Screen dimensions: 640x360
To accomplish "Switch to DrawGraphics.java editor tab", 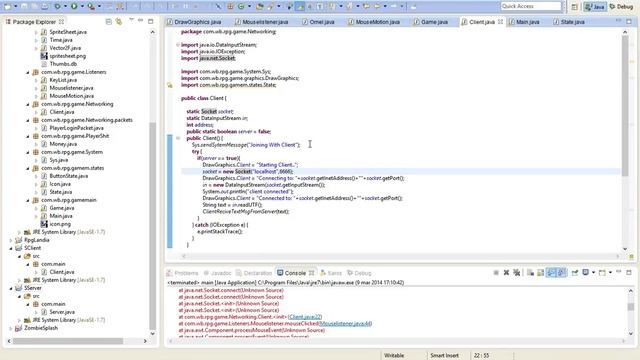I will coord(194,22).
